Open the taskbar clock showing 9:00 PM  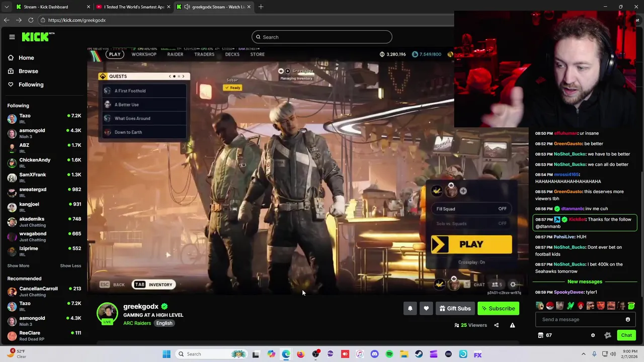point(630,354)
